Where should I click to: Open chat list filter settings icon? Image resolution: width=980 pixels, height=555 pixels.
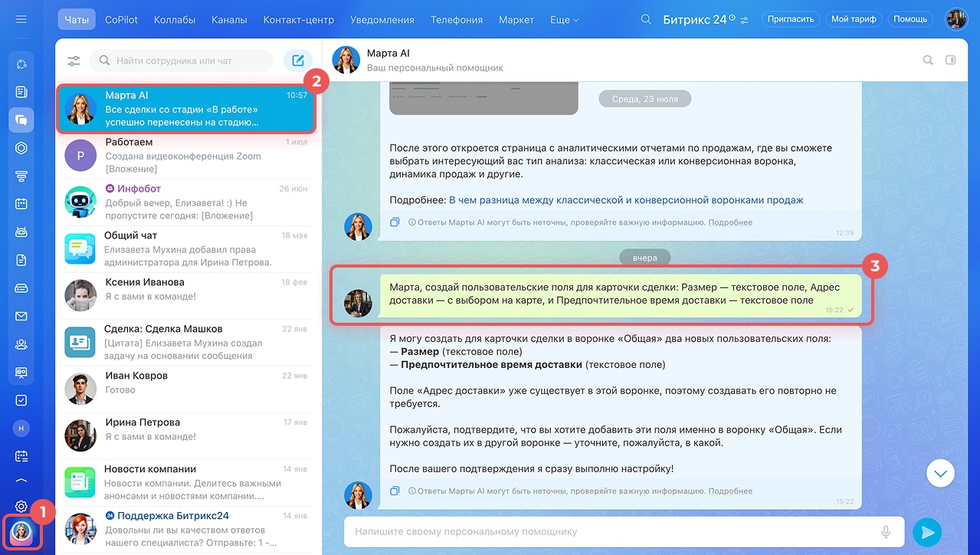click(74, 61)
